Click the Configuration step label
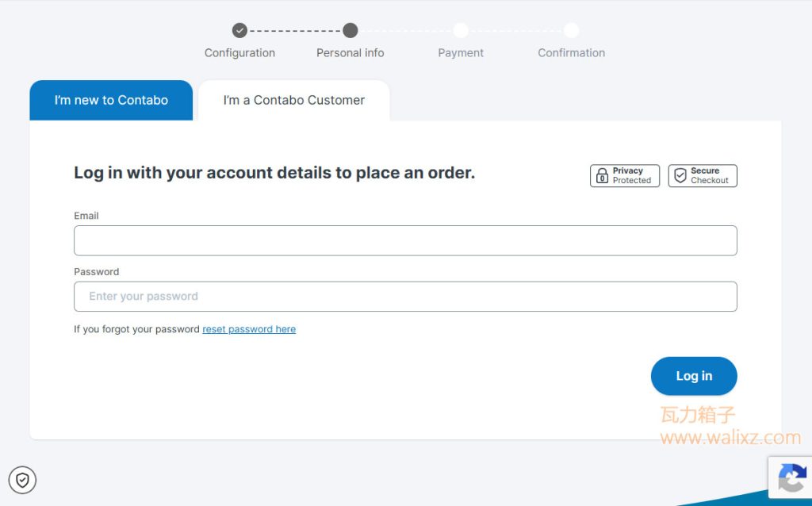The width and height of the screenshot is (812, 506). pos(239,53)
